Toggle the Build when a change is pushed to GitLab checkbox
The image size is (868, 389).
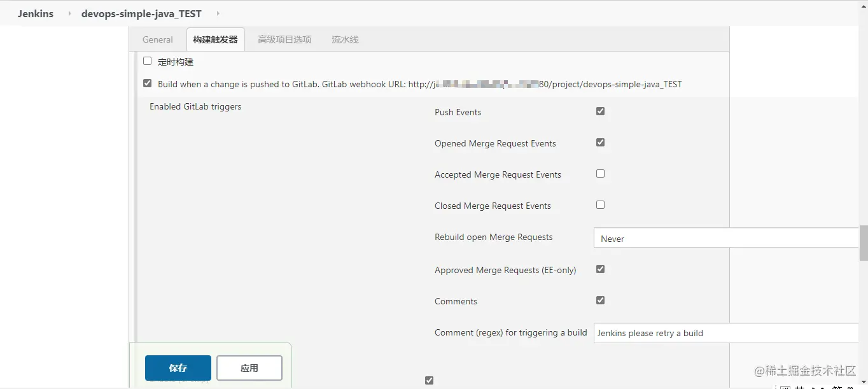click(x=148, y=83)
